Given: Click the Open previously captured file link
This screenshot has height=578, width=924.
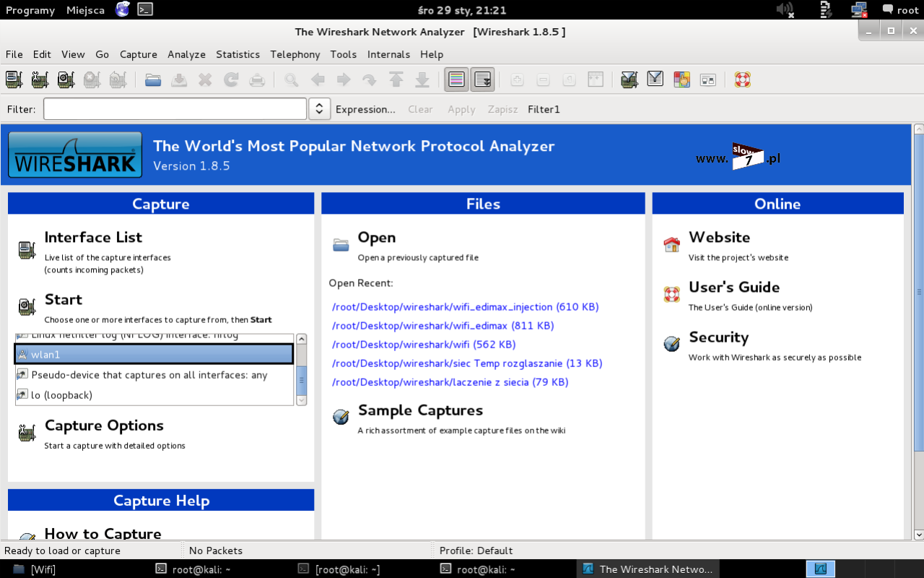Looking at the screenshot, I should (377, 237).
